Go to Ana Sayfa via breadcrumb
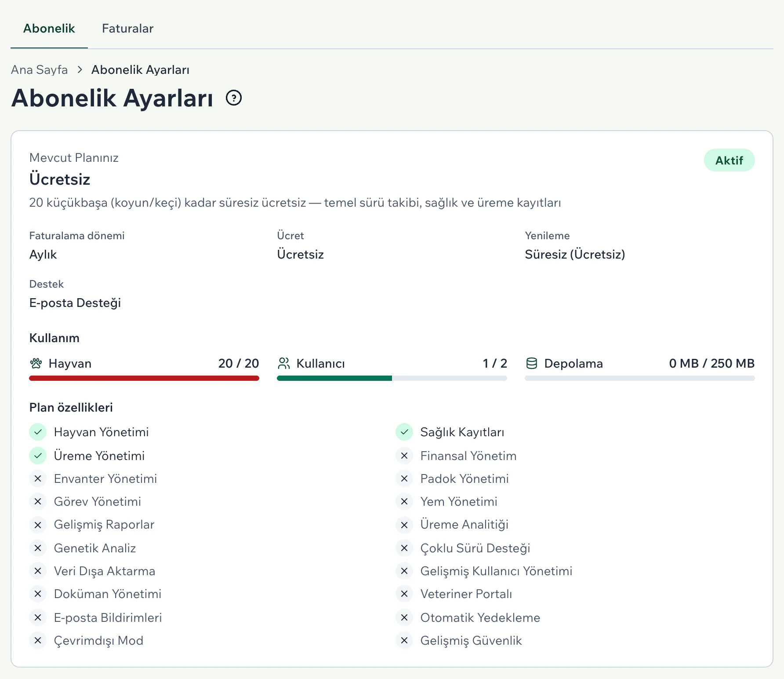 [x=40, y=69]
